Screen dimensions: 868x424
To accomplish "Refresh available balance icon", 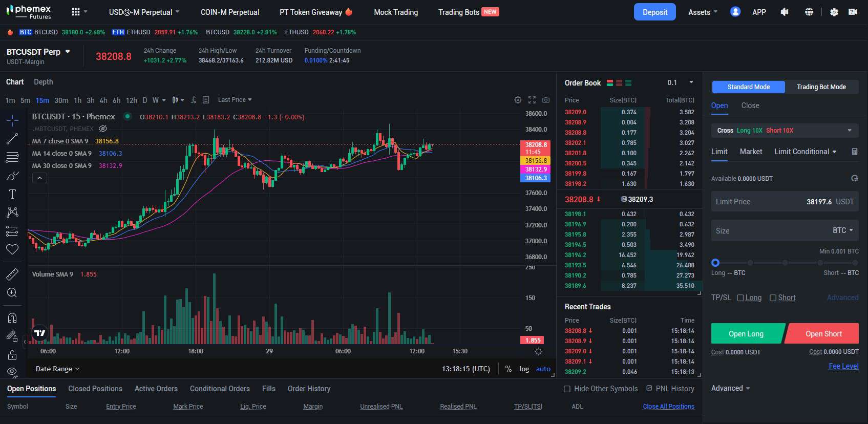I will pyautogui.click(x=854, y=178).
